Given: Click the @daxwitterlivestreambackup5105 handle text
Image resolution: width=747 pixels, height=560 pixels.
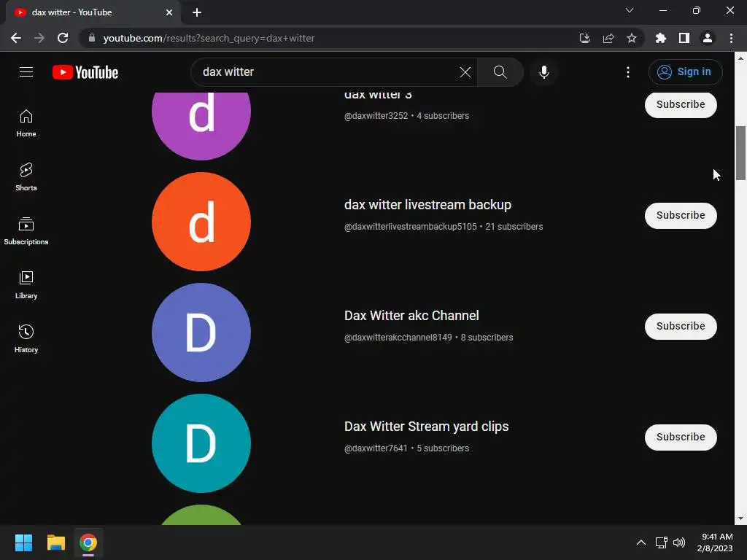Looking at the screenshot, I should [410, 227].
